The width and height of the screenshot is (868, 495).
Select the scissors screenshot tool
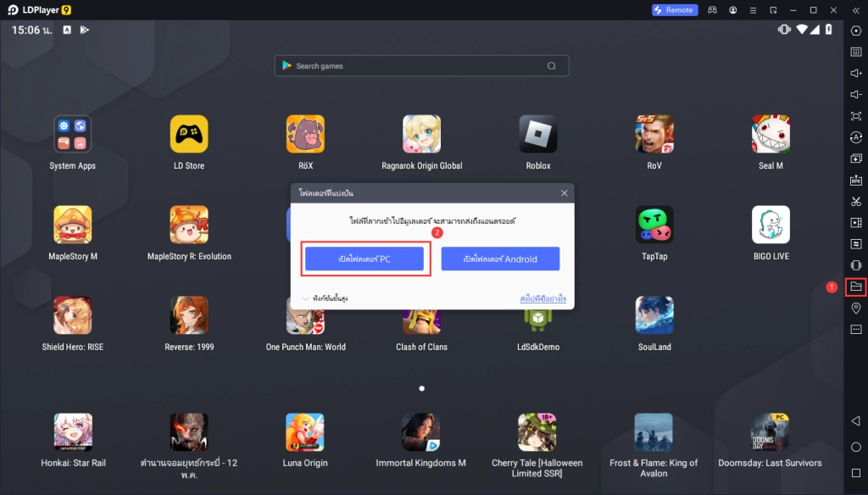855,202
